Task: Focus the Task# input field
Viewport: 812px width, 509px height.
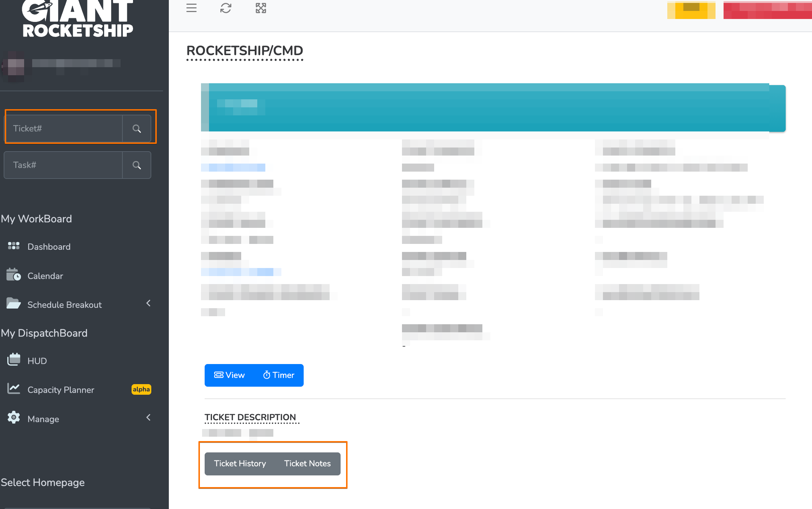Action: tap(64, 165)
